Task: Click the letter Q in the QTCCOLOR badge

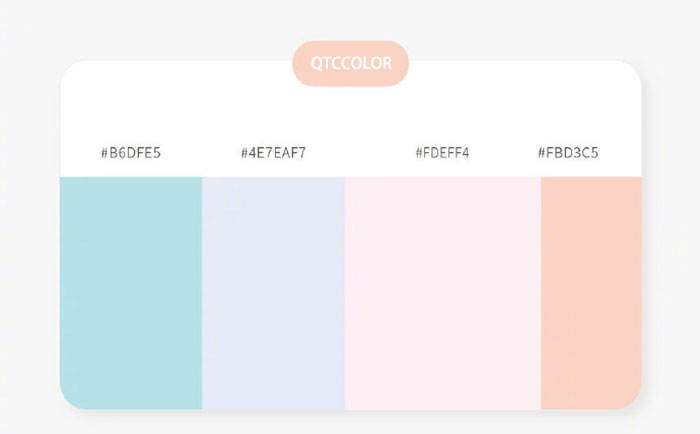Action: click(316, 64)
